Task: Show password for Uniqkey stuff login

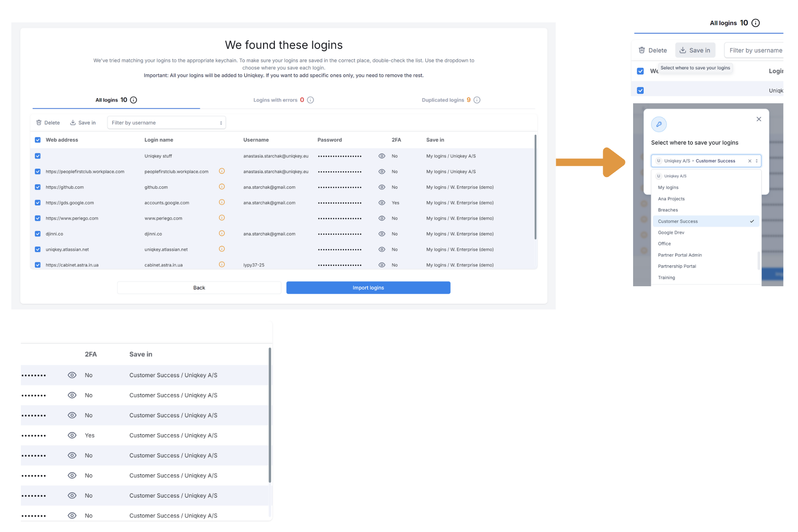Action: [x=382, y=156]
